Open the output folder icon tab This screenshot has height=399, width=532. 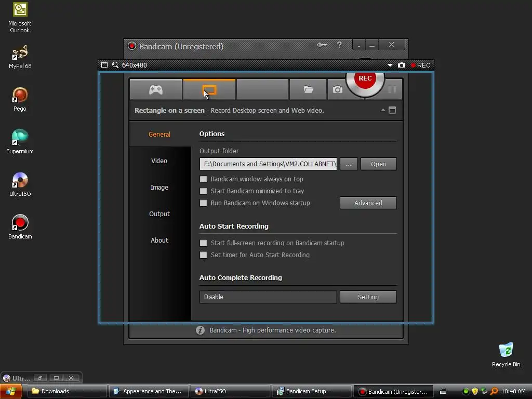tap(308, 89)
